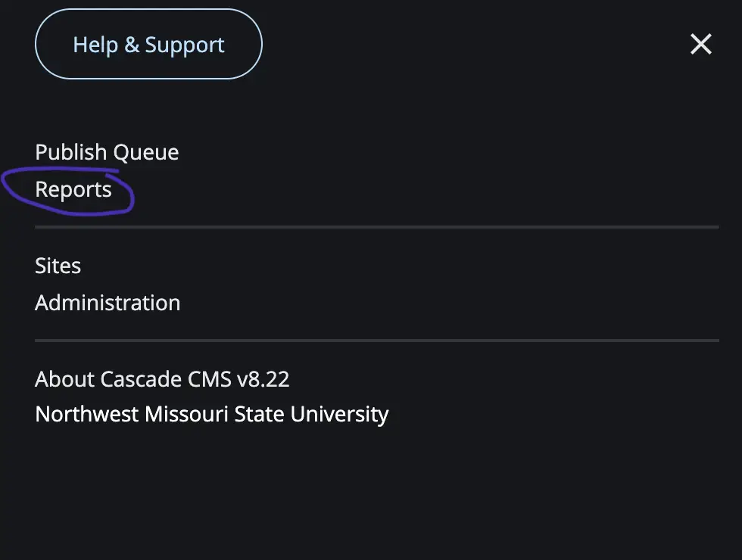Select Sites below the first divider

click(x=58, y=266)
